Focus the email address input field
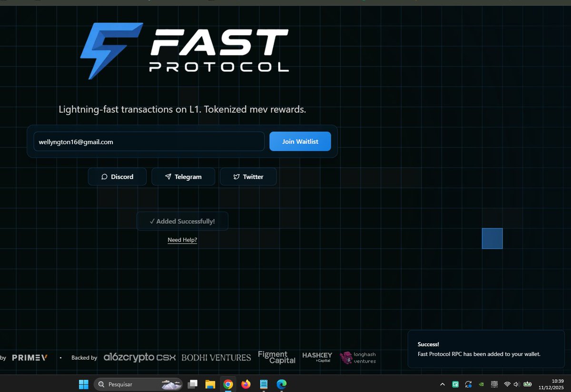Image resolution: width=571 pixels, height=392 pixels. (x=148, y=141)
